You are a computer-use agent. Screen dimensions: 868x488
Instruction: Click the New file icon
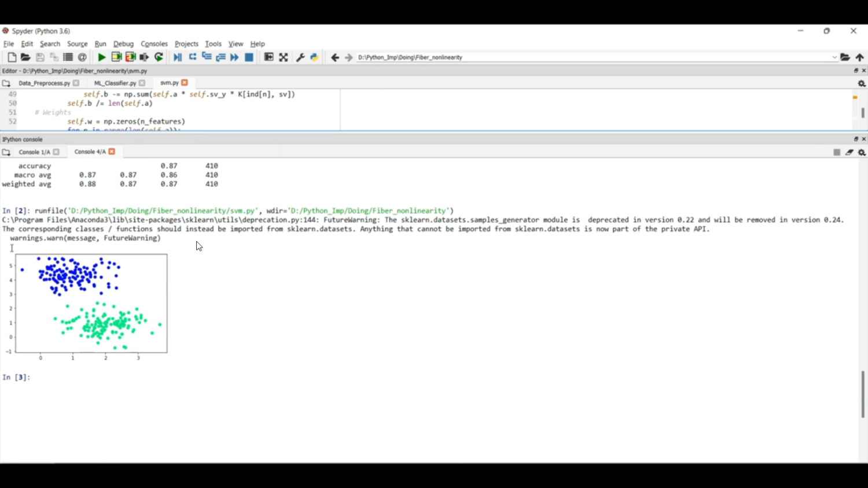click(12, 57)
